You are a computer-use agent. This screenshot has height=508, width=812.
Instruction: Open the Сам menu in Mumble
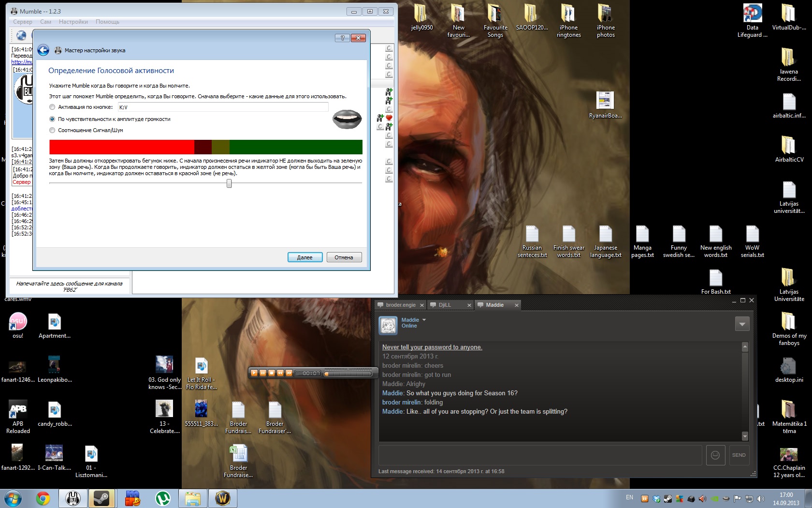click(x=46, y=22)
